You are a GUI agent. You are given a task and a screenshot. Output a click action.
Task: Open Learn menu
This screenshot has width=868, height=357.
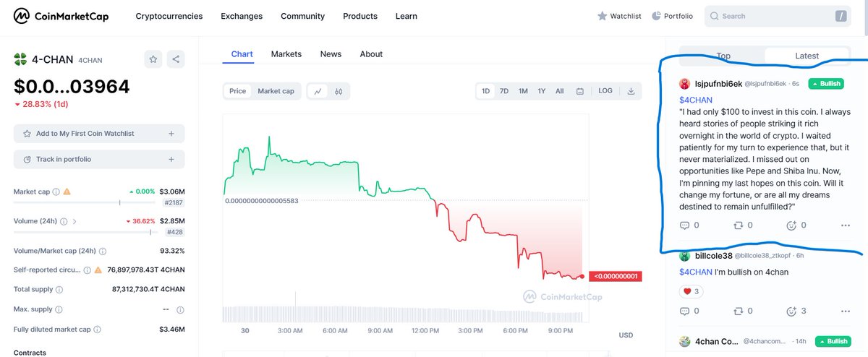pos(407,16)
